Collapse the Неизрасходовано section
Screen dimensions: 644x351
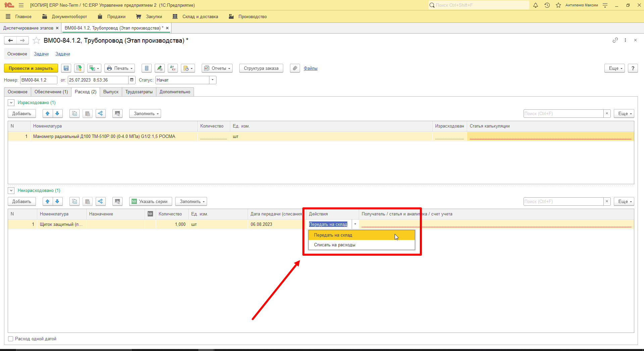[11, 191]
